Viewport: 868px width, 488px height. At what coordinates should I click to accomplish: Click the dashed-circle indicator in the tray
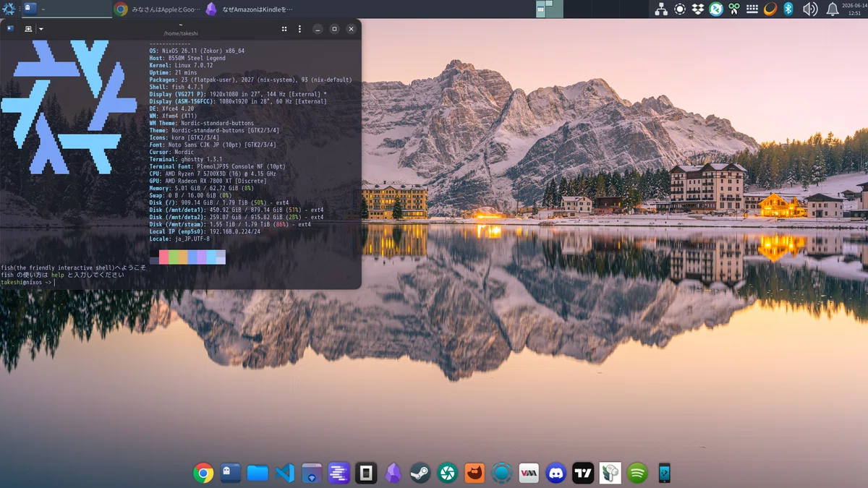point(680,9)
